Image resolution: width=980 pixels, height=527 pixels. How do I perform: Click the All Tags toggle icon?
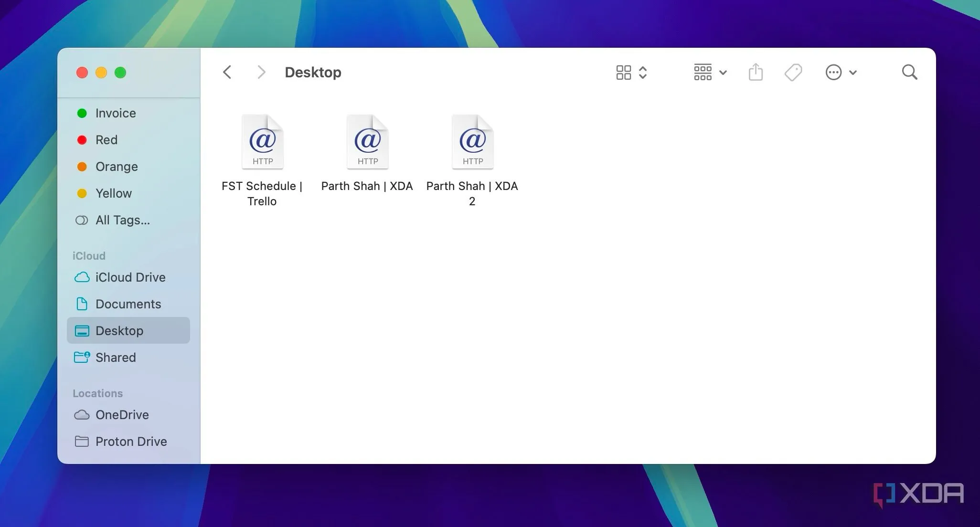click(x=82, y=220)
